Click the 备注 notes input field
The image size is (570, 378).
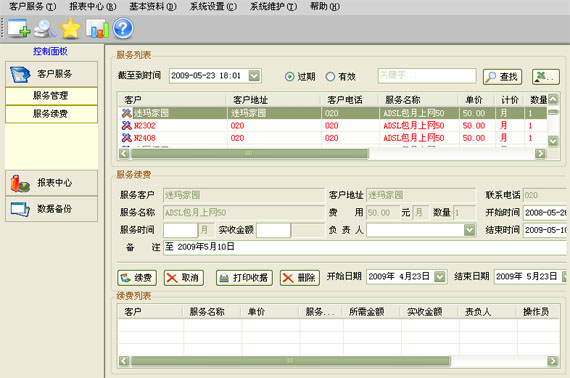[366, 248]
